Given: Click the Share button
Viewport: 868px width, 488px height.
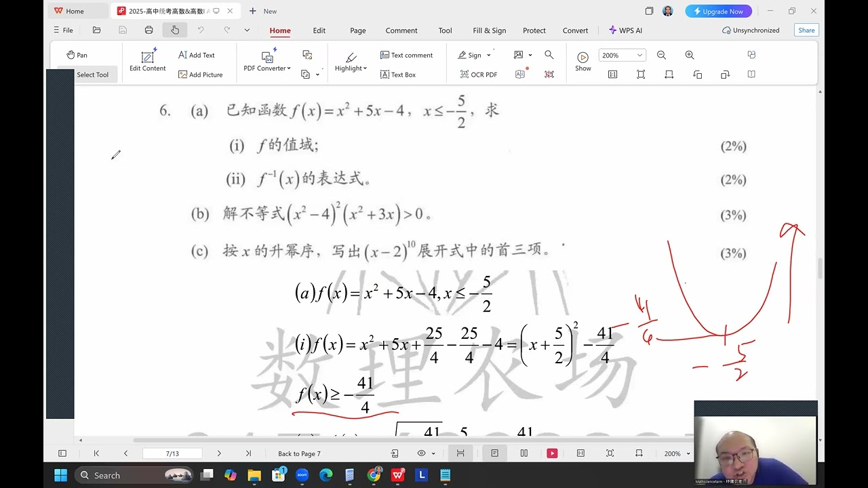Looking at the screenshot, I should pyautogui.click(x=806, y=30).
